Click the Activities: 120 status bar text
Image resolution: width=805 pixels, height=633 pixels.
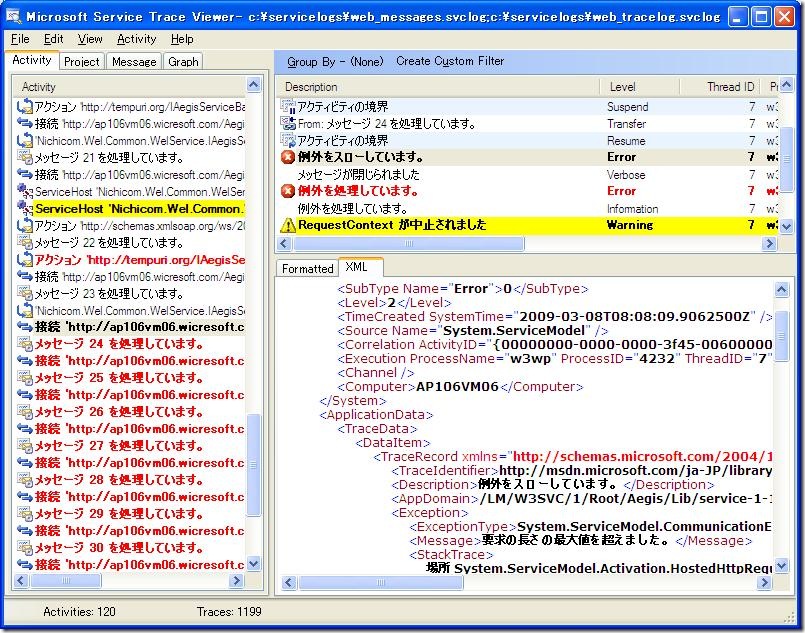pyautogui.click(x=79, y=611)
